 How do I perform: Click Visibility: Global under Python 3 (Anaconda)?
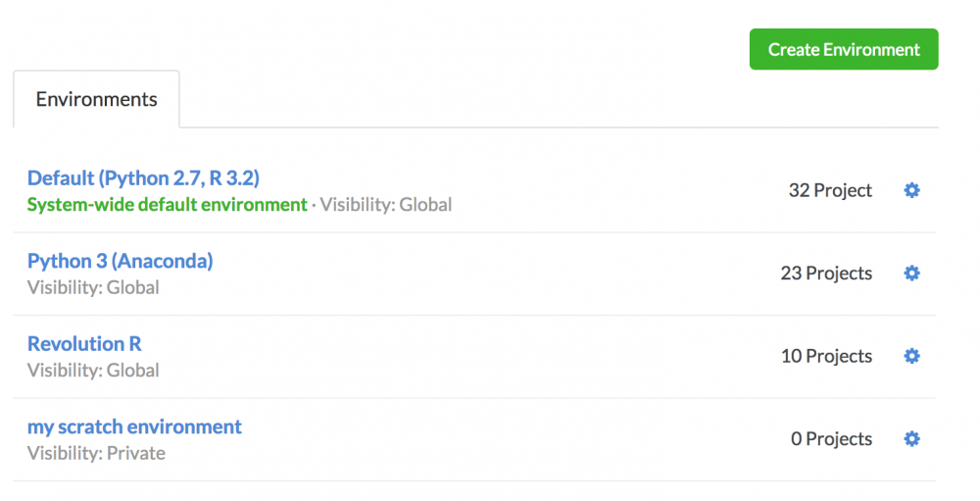(93, 287)
